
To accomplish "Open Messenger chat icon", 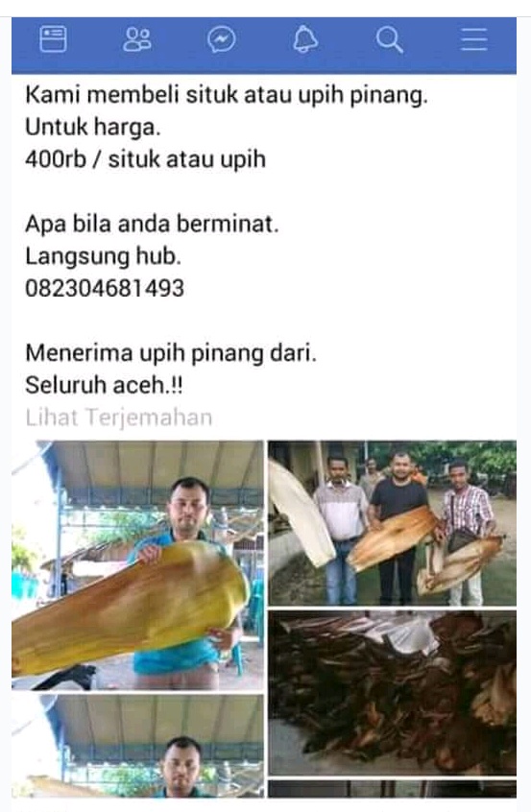I will 221,40.
